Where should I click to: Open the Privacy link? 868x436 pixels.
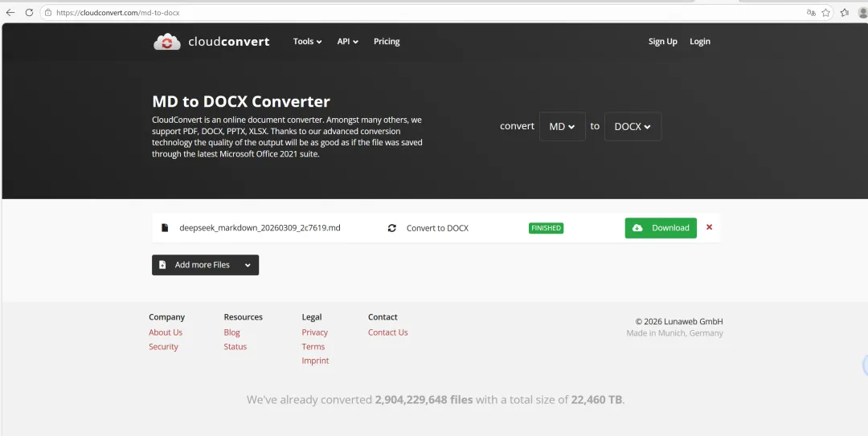(314, 332)
